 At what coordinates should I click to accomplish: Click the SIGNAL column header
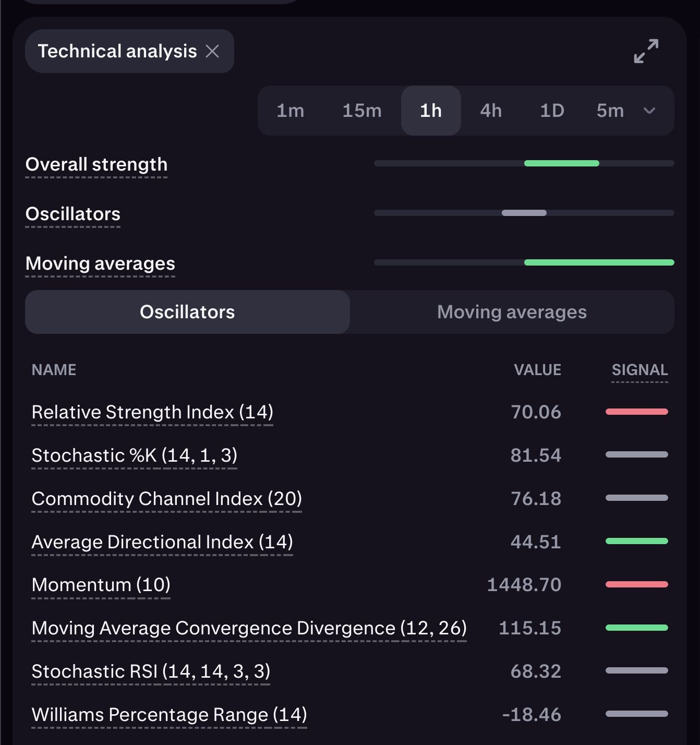click(639, 370)
